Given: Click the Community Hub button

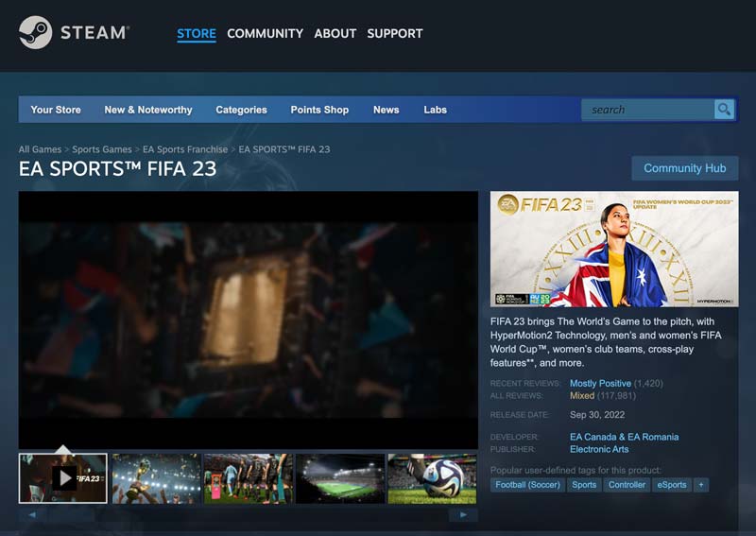Looking at the screenshot, I should 684,168.
